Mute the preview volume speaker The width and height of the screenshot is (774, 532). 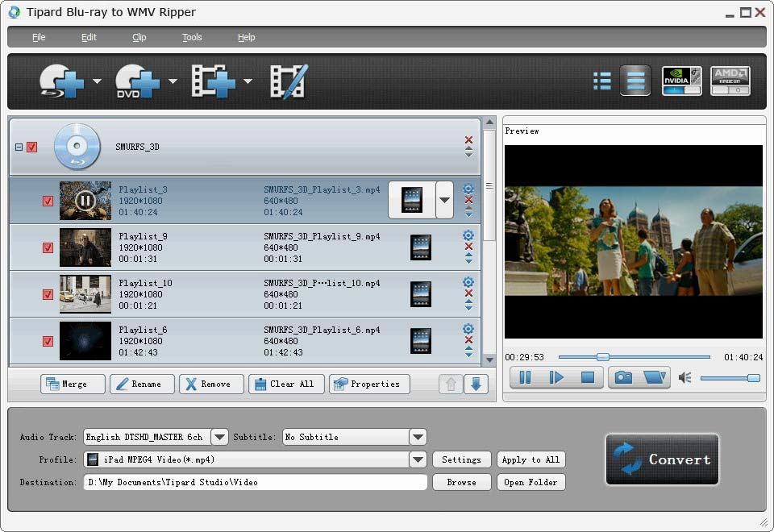(685, 378)
